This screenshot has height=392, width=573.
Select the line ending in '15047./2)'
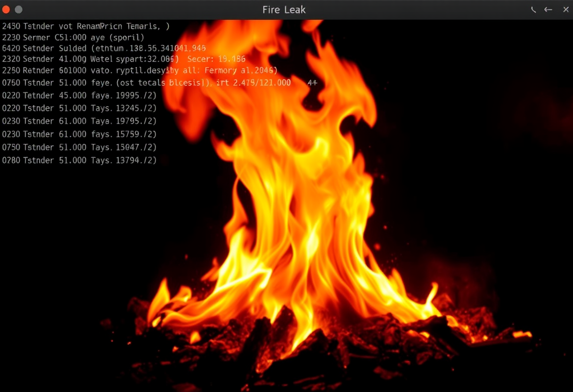[x=79, y=147]
